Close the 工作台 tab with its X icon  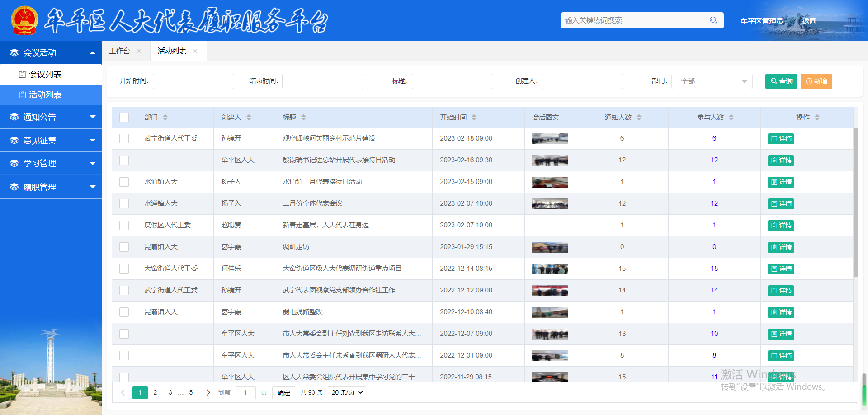click(139, 51)
